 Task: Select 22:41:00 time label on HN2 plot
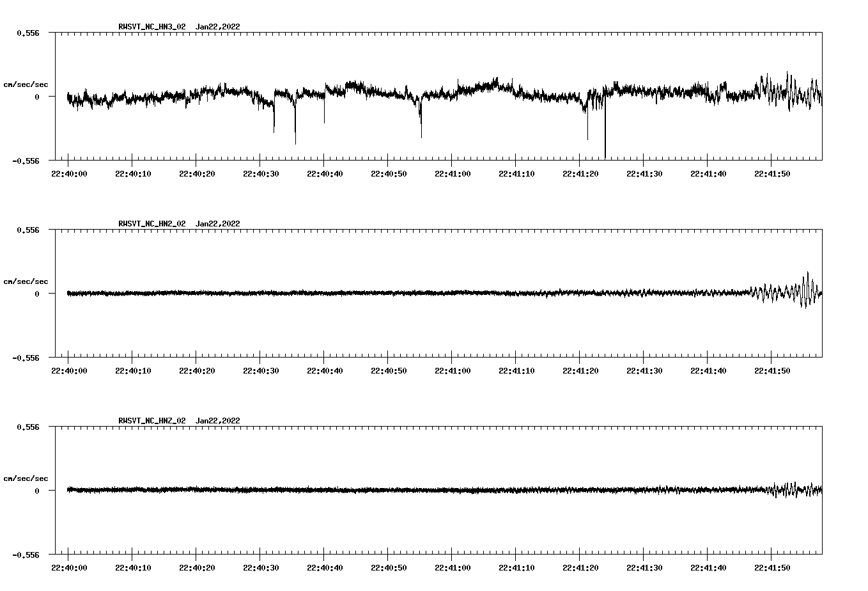coord(452,370)
